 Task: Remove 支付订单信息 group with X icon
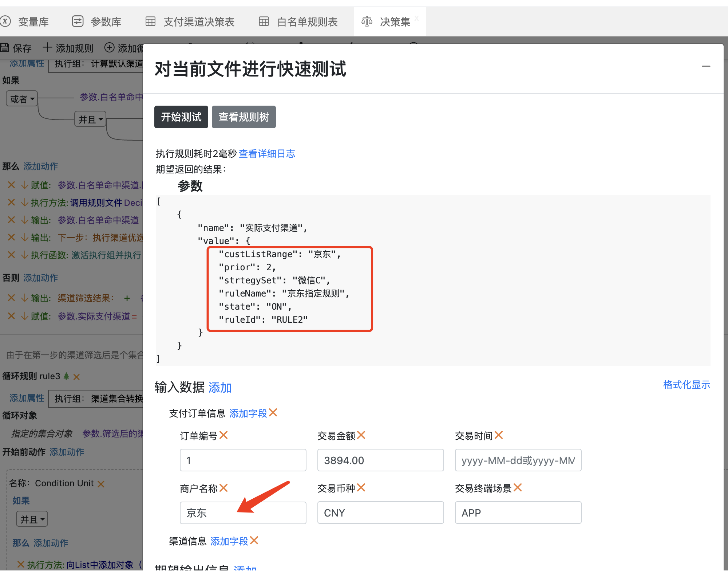point(273,412)
